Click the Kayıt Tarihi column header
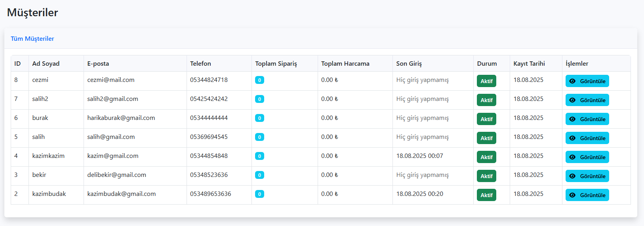The width and height of the screenshot is (644, 226). coord(529,63)
